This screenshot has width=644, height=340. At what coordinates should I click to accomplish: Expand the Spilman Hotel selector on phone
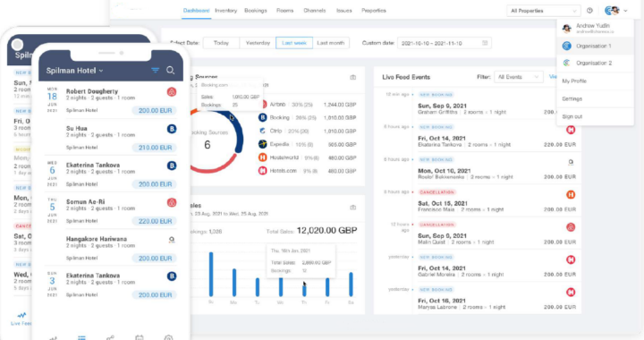point(74,71)
